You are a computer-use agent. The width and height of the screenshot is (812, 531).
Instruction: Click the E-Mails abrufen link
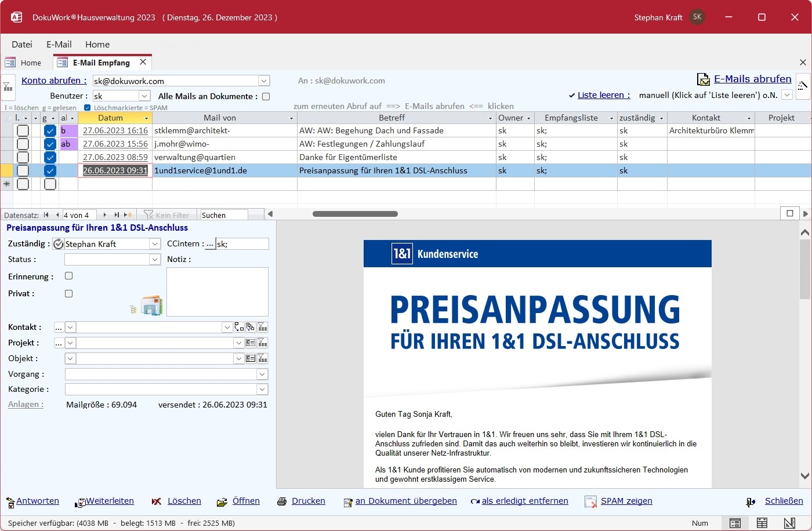click(753, 79)
